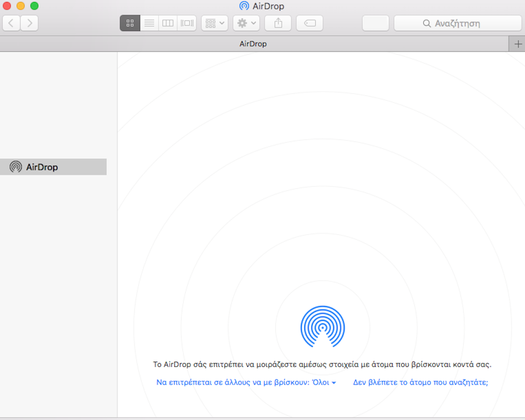Click the Share toolbar button

click(278, 23)
